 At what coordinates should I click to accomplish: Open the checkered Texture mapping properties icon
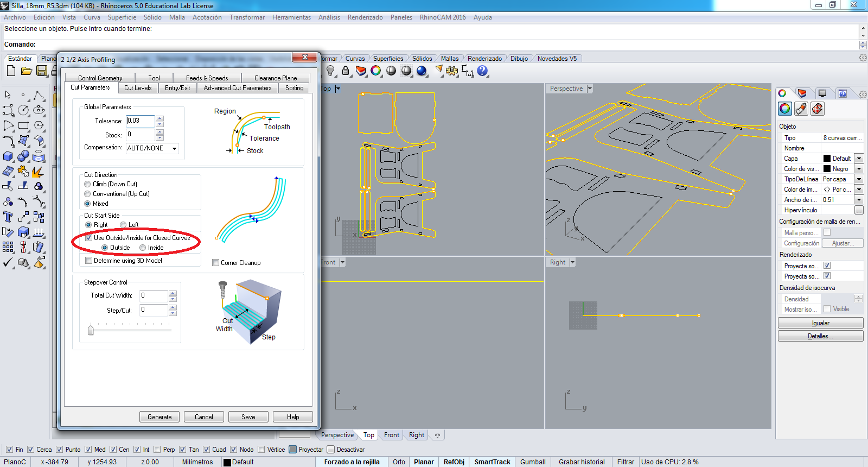click(x=818, y=109)
